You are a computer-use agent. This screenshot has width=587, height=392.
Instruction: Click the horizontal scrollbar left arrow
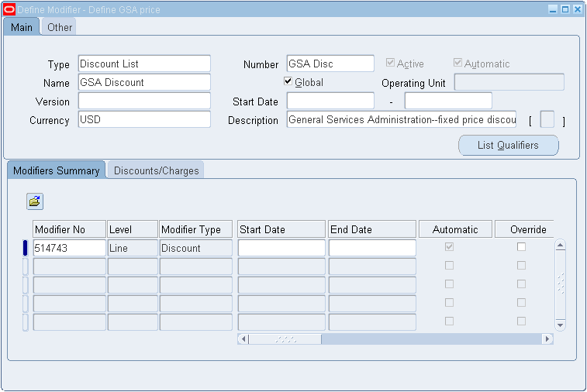243,339
